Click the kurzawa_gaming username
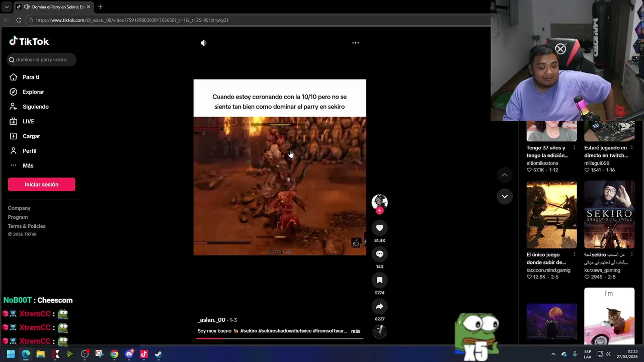This screenshot has height=362, width=644. point(602,270)
